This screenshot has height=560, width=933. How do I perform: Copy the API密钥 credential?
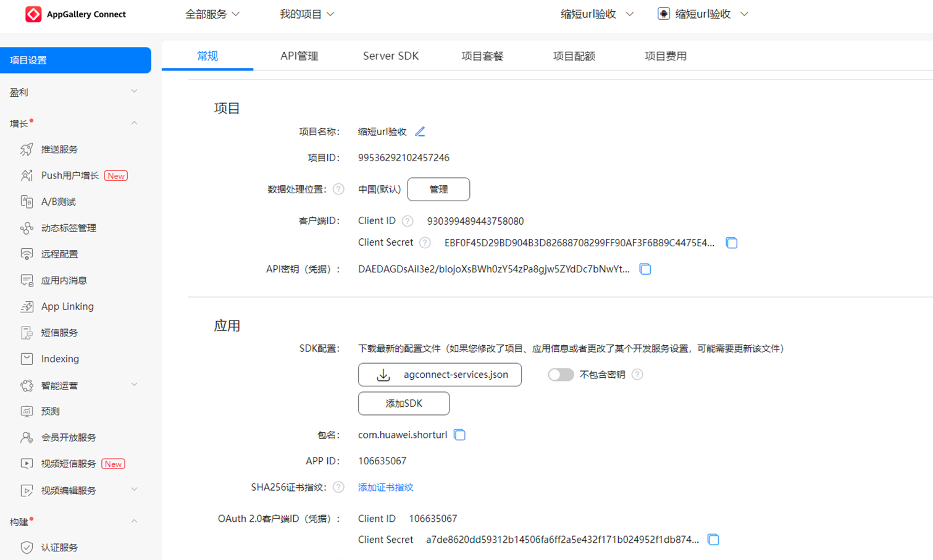pos(645,269)
